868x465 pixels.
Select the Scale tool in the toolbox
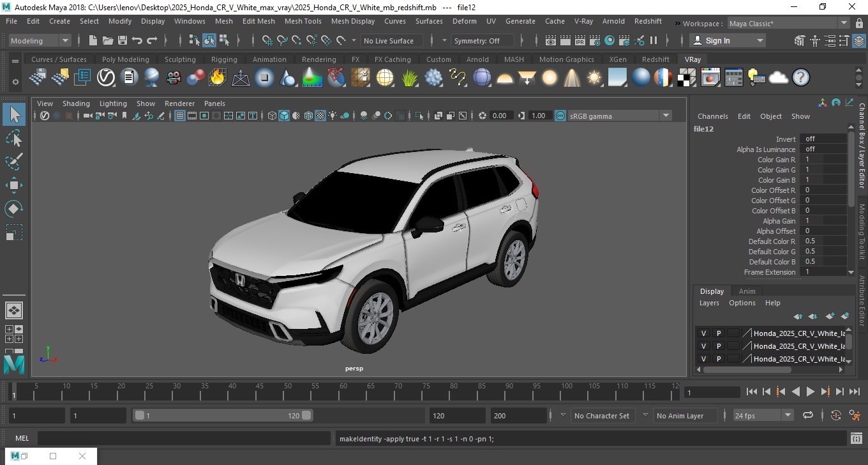tap(14, 232)
